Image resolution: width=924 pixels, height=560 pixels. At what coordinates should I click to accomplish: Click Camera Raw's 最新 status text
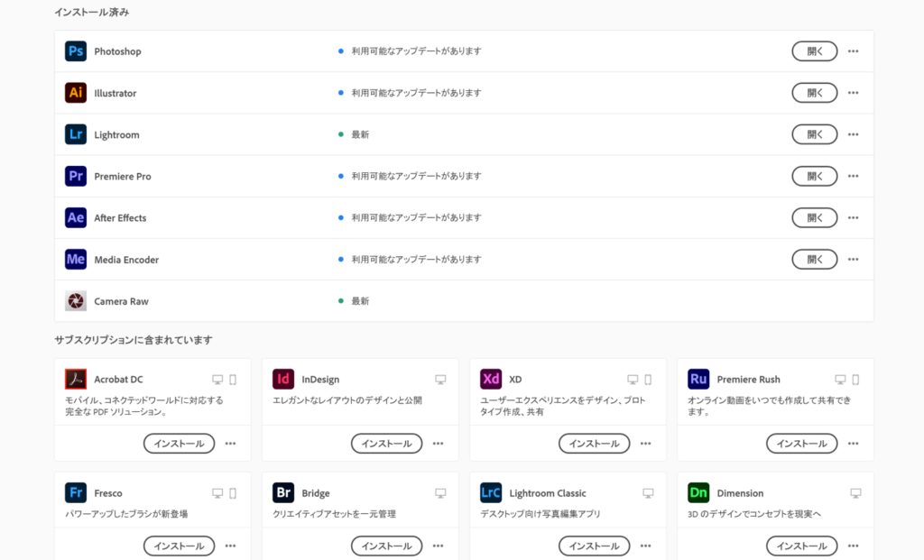click(360, 301)
